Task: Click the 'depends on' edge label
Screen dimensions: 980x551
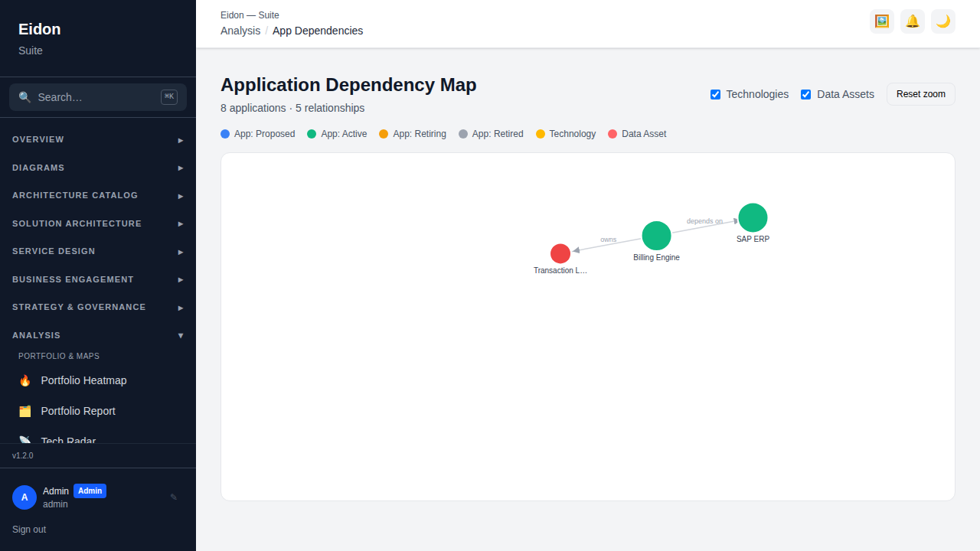Action: coord(704,221)
